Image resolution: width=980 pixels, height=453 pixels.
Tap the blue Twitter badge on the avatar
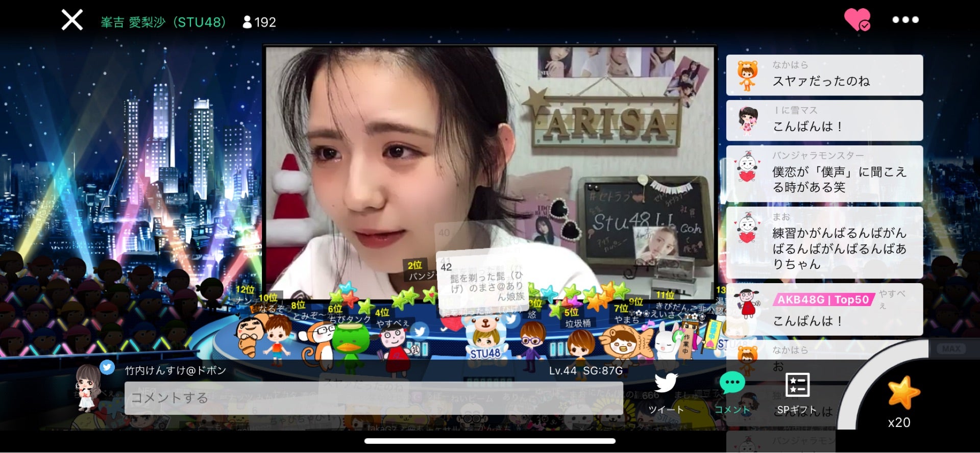(107, 367)
